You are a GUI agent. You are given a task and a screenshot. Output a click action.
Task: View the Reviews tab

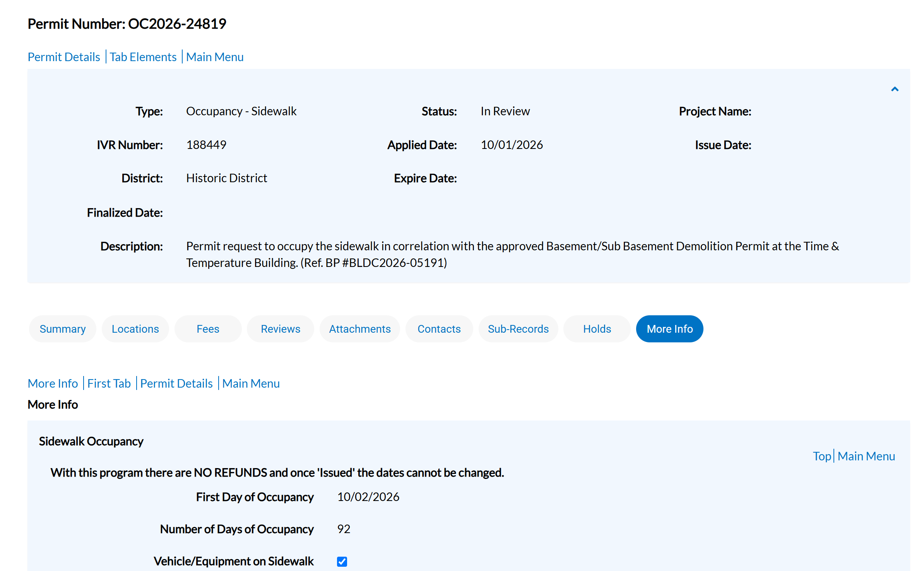click(281, 329)
